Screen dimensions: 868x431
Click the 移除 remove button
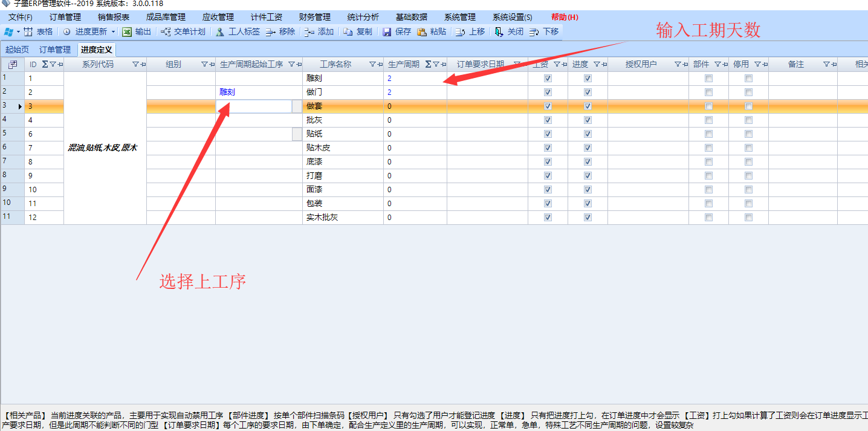tap(280, 31)
